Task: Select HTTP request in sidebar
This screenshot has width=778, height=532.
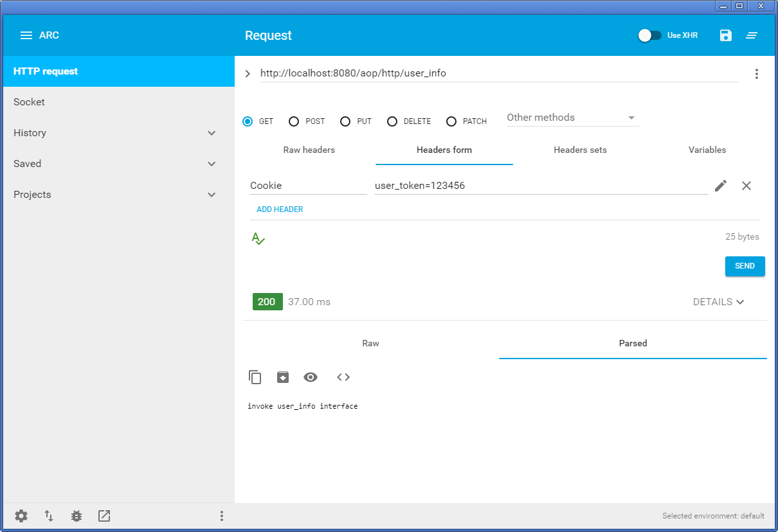Action: coord(119,71)
